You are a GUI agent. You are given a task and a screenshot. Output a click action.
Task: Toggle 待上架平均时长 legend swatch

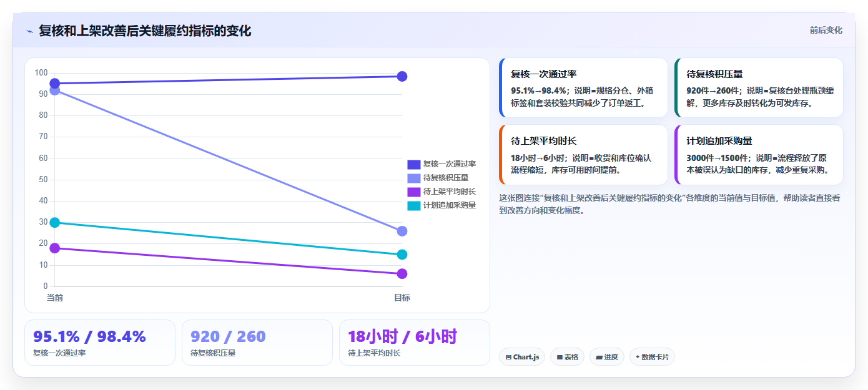click(x=414, y=192)
